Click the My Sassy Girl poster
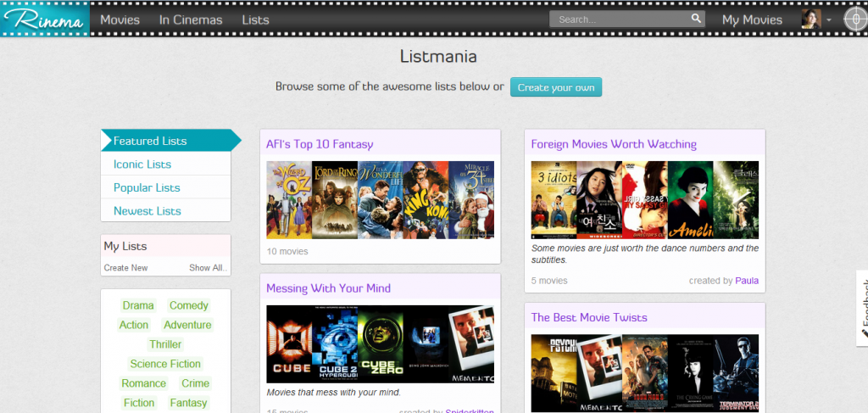Screen dimensions: 868x413 point(645,200)
